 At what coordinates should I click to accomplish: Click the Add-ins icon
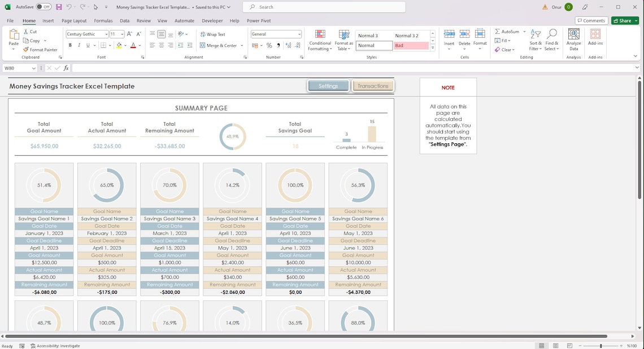tap(594, 40)
